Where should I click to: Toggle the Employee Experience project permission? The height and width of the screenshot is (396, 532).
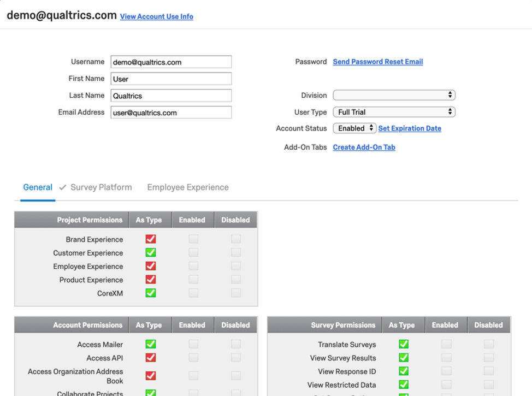pos(150,266)
